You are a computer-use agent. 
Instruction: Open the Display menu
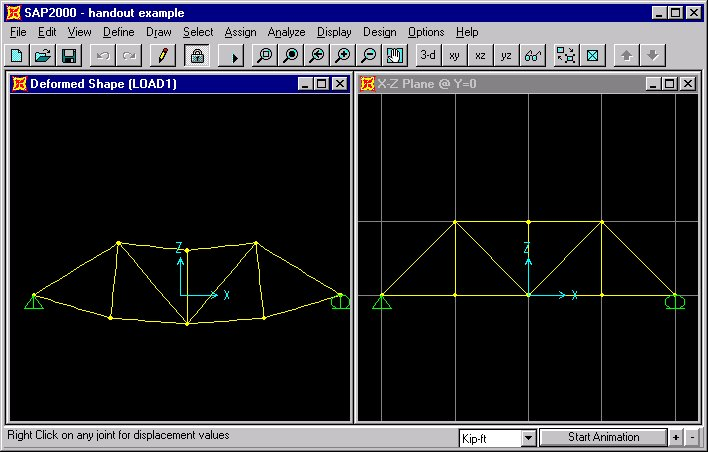[334, 32]
